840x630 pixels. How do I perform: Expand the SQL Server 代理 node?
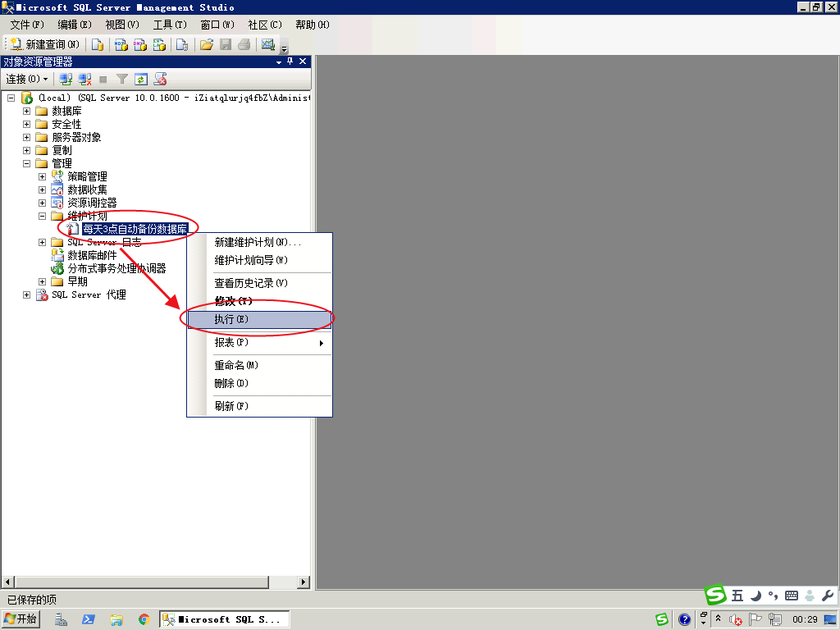pos(26,294)
